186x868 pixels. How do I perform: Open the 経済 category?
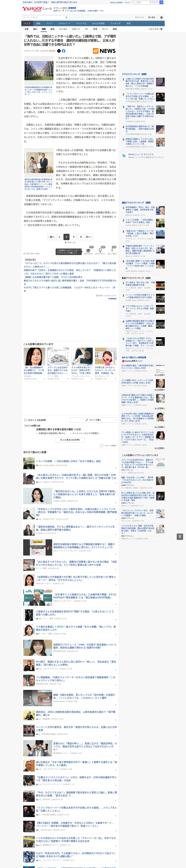pyautogui.click(x=52, y=29)
